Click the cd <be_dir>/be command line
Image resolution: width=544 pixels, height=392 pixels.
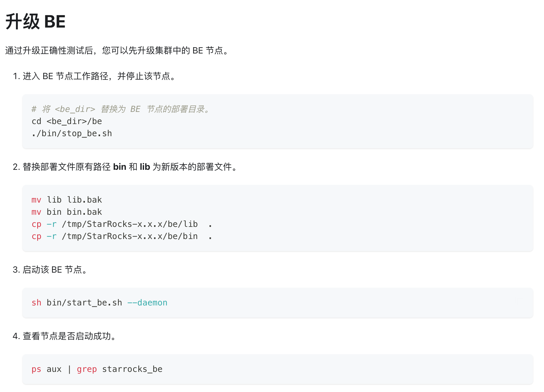pyautogui.click(x=67, y=121)
